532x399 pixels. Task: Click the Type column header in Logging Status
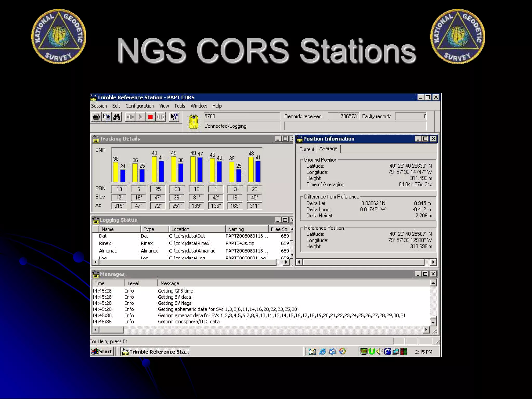point(155,229)
